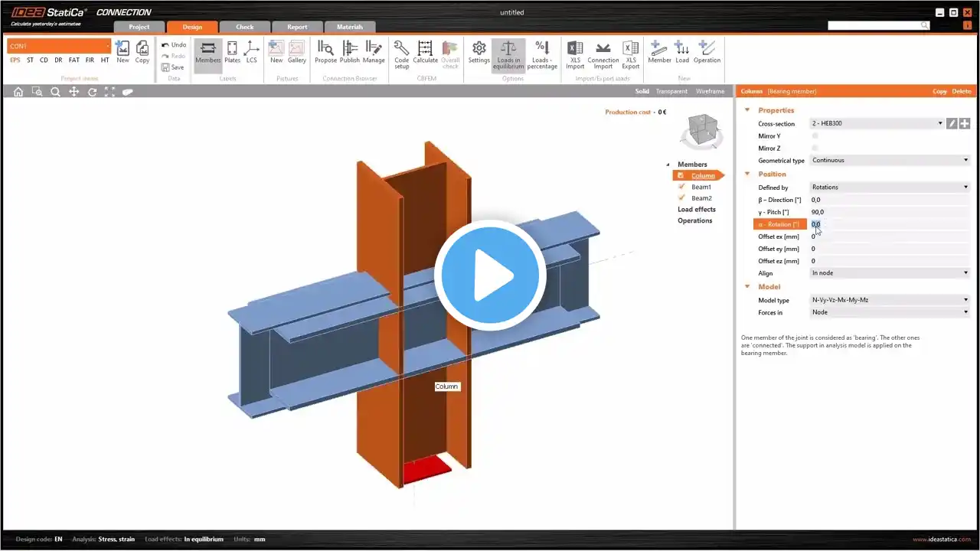
Task: Toggle Loads in equilibrium option
Action: tap(508, 54)
